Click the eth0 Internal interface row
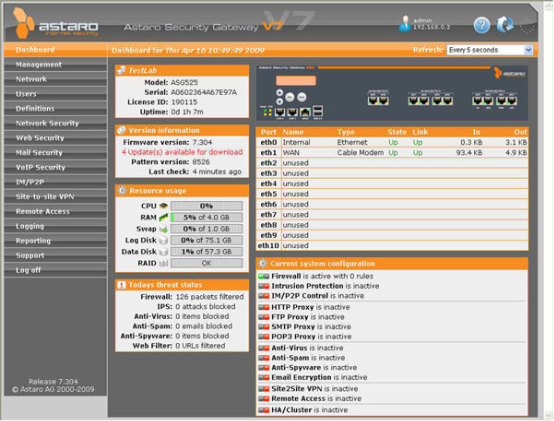 point(392,142)
